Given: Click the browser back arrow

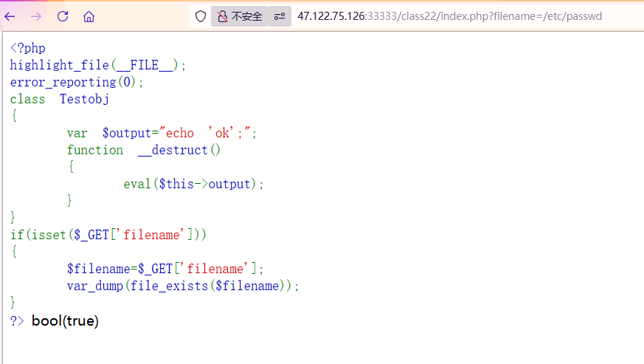Looking at the screenshot, I should coord(10,16).
